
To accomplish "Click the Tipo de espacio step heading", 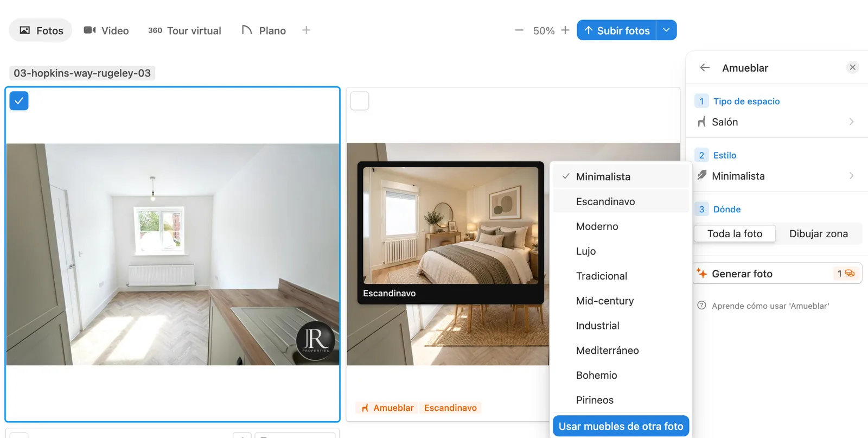I will tap(746, 101).
